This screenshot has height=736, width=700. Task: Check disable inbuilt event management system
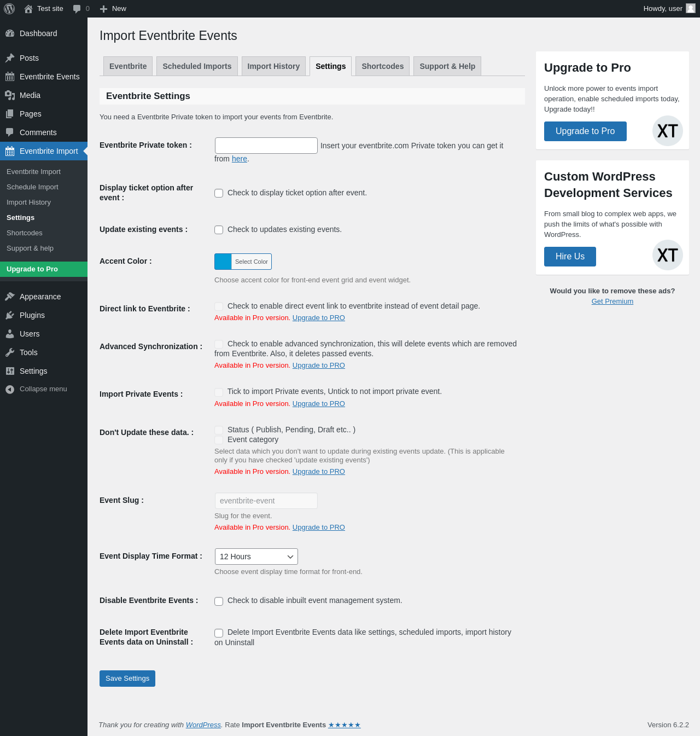pos(219,601)
